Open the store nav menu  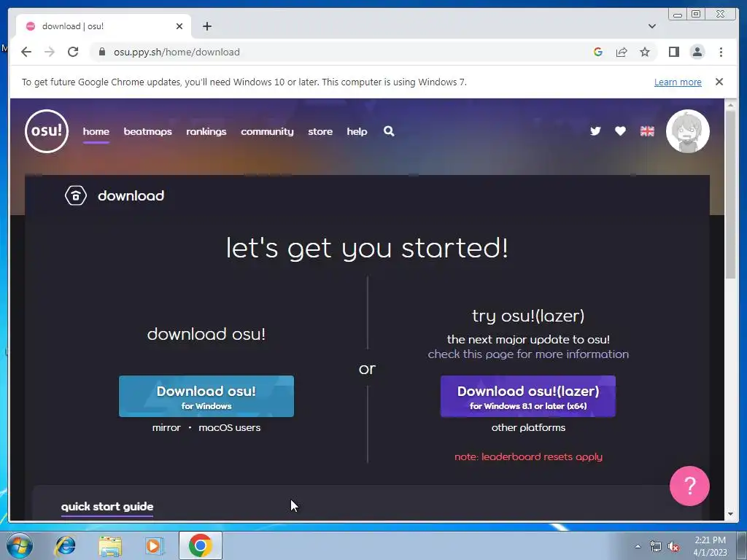pos(320,131)
